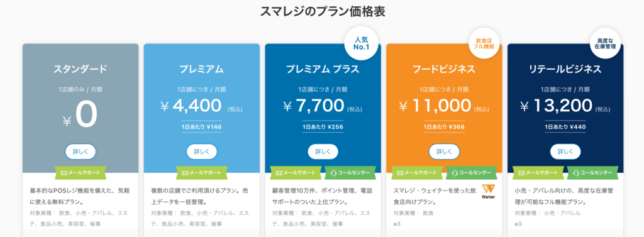This screenshot has height=237, width=644.
Task: Click メールサポート tag under プレミアム
Action: pos(202,173)
